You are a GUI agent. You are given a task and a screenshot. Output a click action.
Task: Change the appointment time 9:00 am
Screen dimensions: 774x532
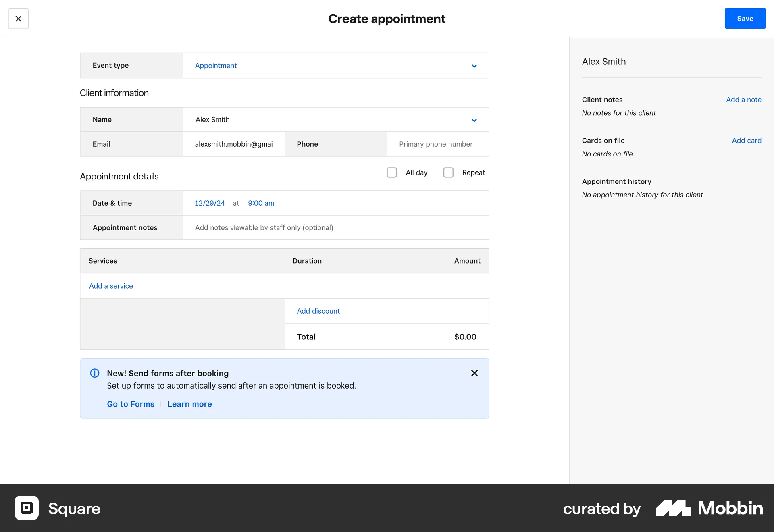pos(260,203)
